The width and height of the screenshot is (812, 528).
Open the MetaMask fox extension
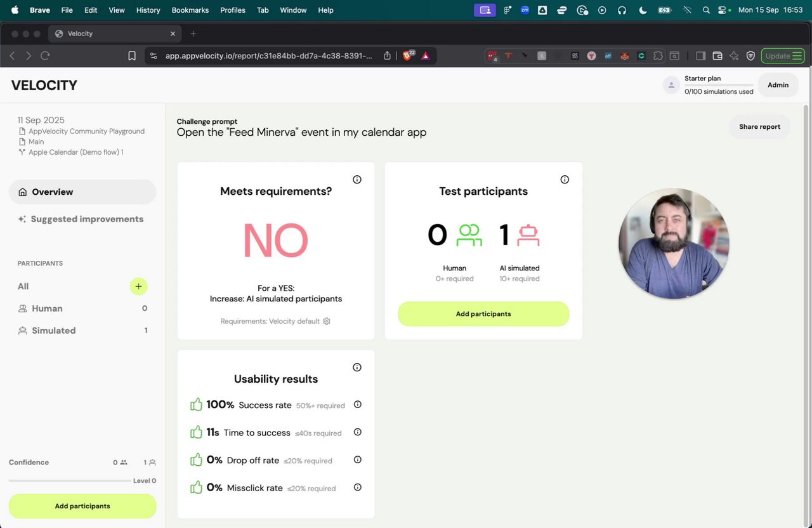click(624, 56)
